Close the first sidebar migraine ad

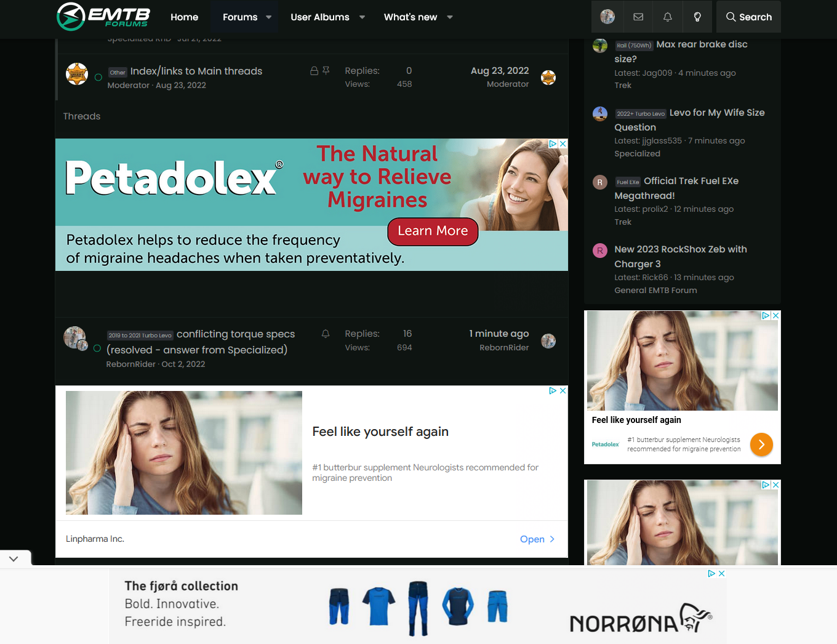tap(776, 315)
